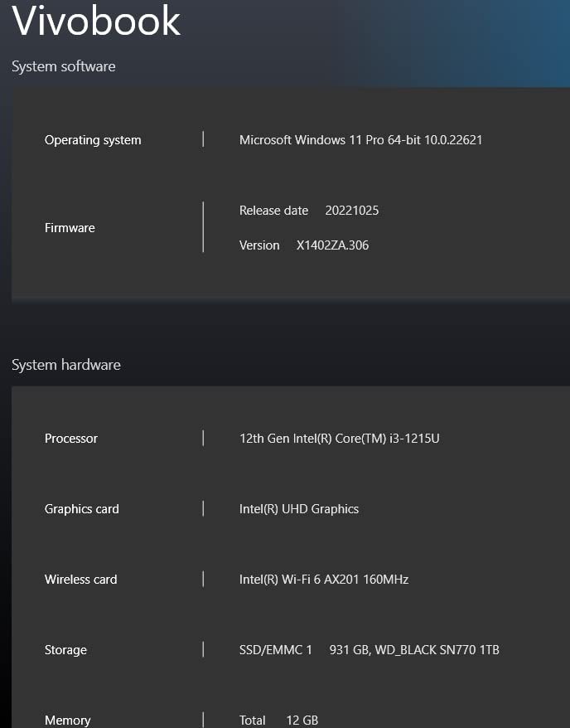This screenshot has height=728, width=570.
Task: Click the memory Total label
Action: [253, 720]
